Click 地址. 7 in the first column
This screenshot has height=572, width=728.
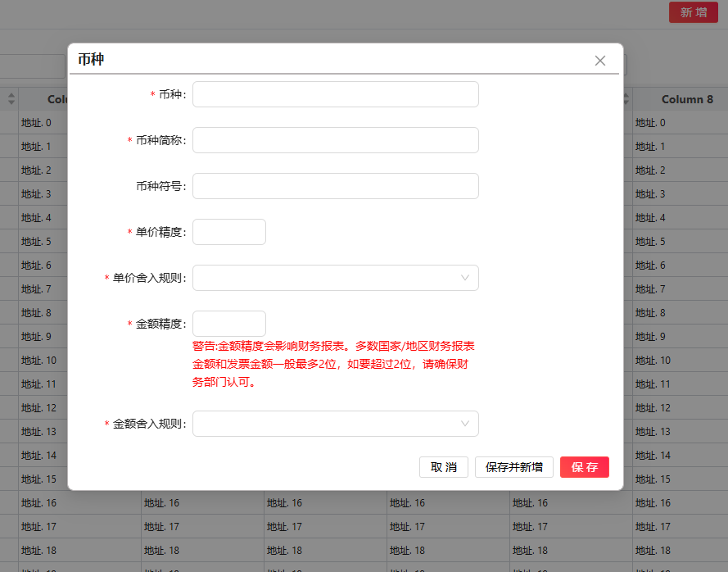pos(36,289)
